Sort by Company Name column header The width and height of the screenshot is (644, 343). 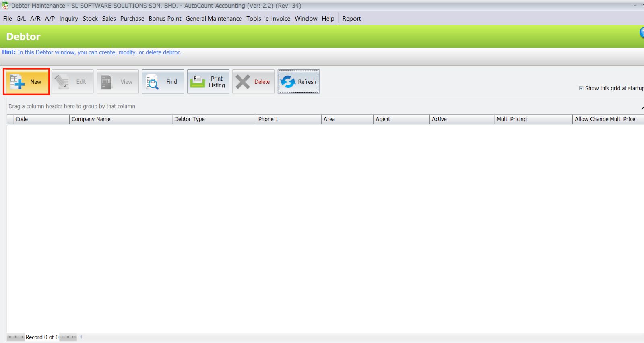tap(121, 119)
